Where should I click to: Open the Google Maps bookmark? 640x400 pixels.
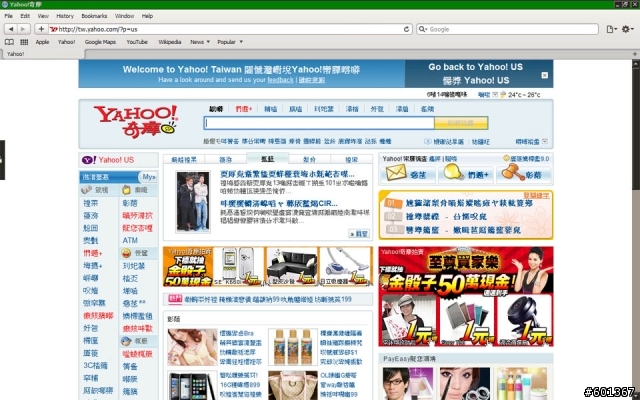pyautogui.click(x=100, y=42)
